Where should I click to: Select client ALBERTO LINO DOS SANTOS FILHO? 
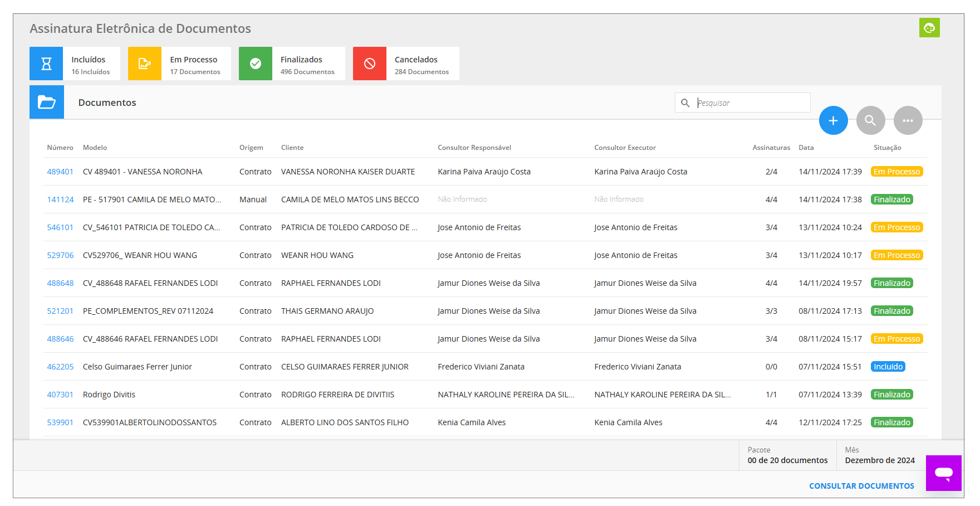tap(345, 422)
